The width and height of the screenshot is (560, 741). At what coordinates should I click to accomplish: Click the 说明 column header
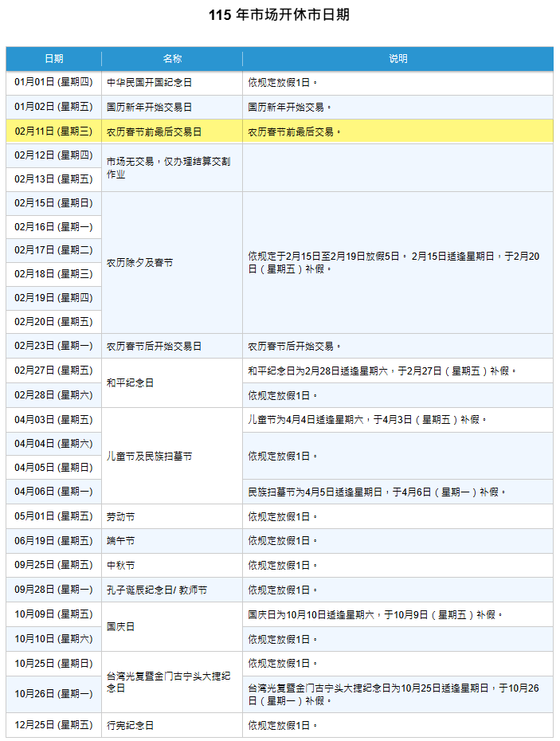click(x=397, y=59)
